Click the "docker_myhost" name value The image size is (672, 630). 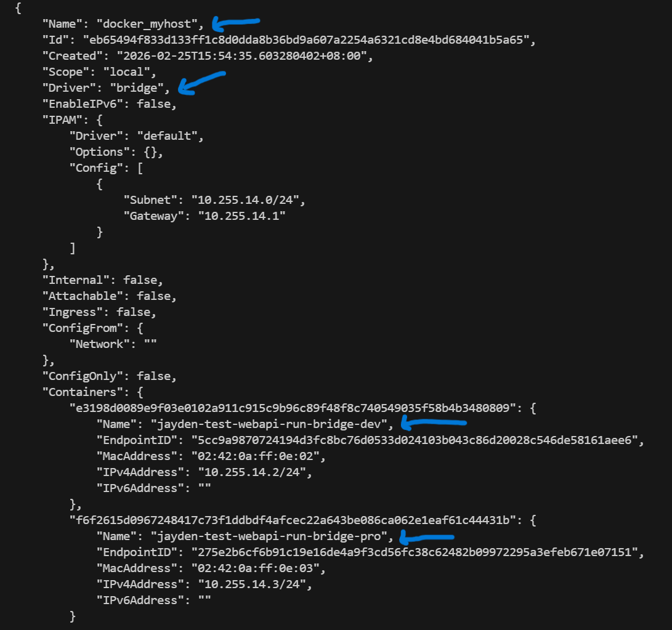(x=147, y=23)
